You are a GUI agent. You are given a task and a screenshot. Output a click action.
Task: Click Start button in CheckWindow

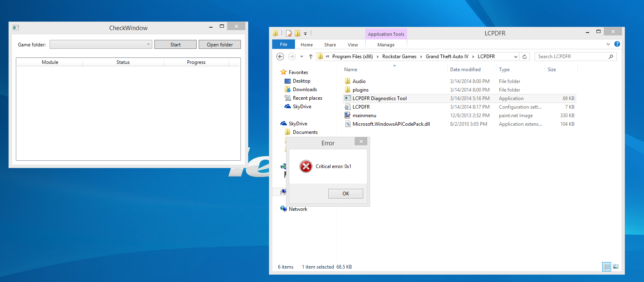[x=176, y=44]
